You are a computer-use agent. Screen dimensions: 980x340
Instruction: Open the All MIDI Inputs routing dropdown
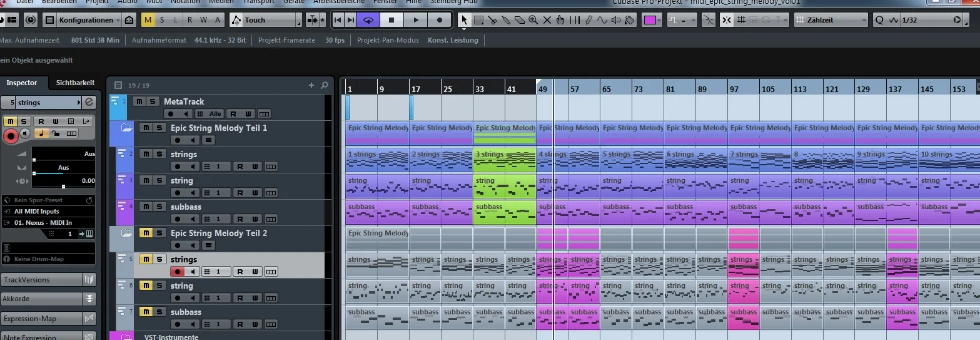[x=48, y=212]
